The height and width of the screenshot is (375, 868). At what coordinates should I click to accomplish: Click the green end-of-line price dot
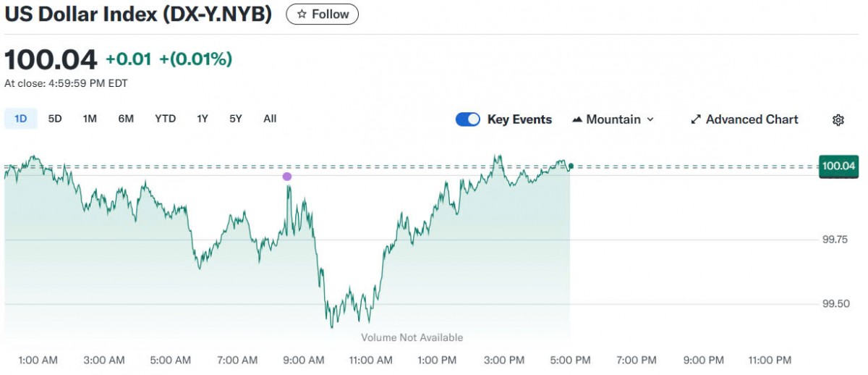571,167
